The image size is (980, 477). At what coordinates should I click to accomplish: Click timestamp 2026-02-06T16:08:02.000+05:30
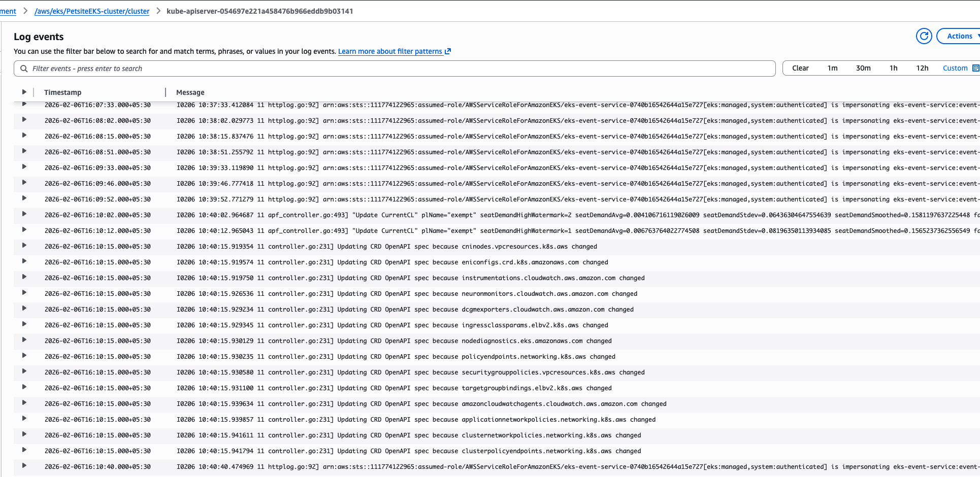(97, 121)
